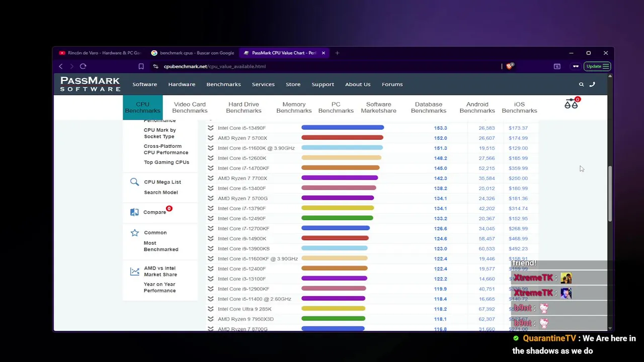Open the Top Gaming CPUs link
The height and width of the screenshot is (362, 644).
pyautogui.click(x=167, y=162)
